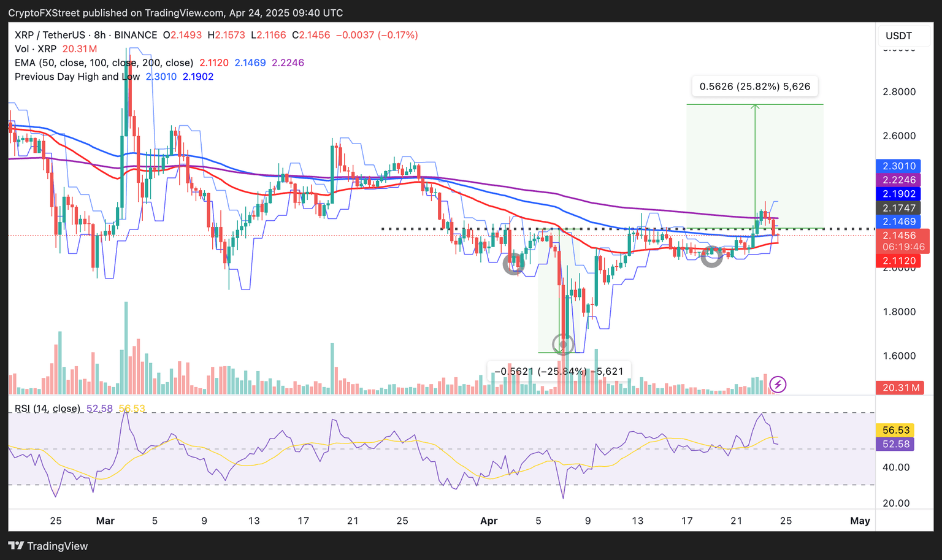The height and width of the screenshot is (560, 942).
Task: Click the Vol · XRP indicator legend
Action: coord(36,49)
